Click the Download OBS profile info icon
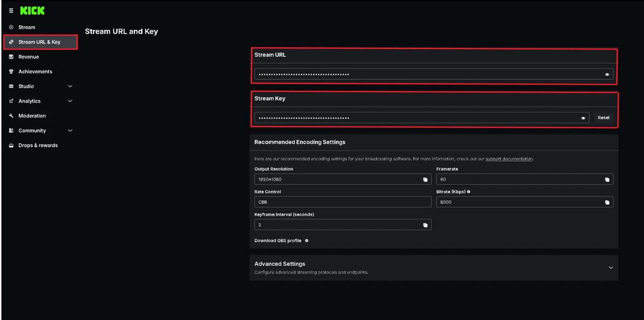 click(x=306, y=240)
